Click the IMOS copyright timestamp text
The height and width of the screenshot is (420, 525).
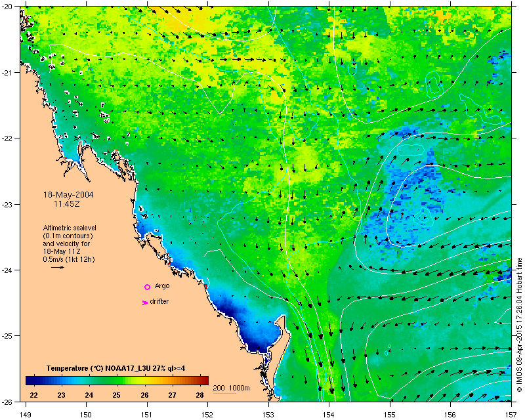tap(519, 325)
